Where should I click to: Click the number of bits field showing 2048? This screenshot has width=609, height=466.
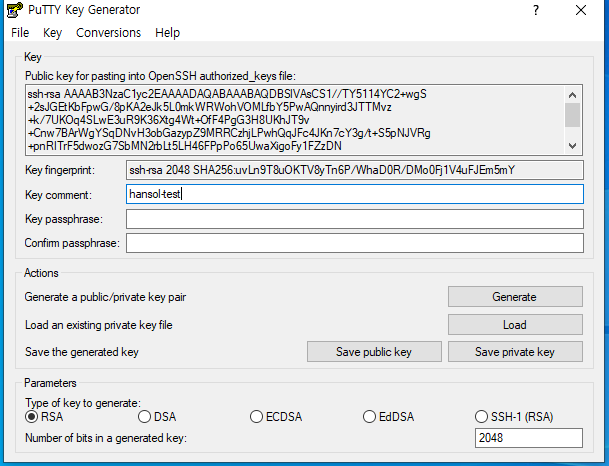click(529, 438)
